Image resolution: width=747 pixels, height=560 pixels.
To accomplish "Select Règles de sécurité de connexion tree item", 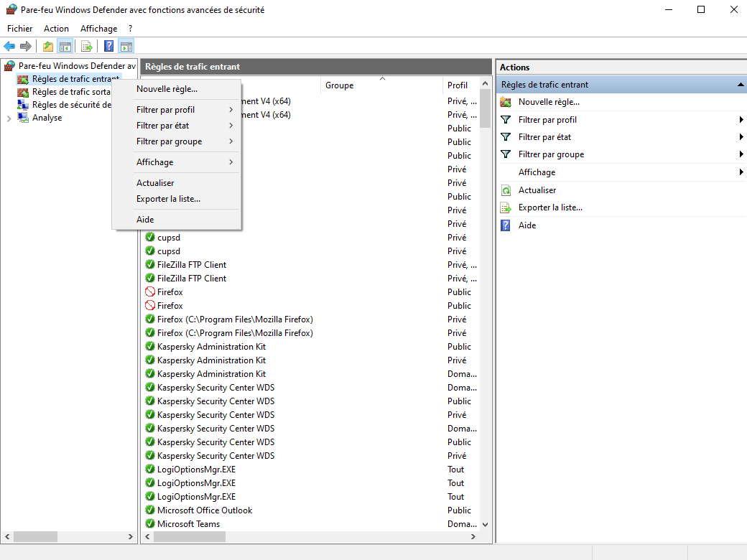I will point(71,105).
